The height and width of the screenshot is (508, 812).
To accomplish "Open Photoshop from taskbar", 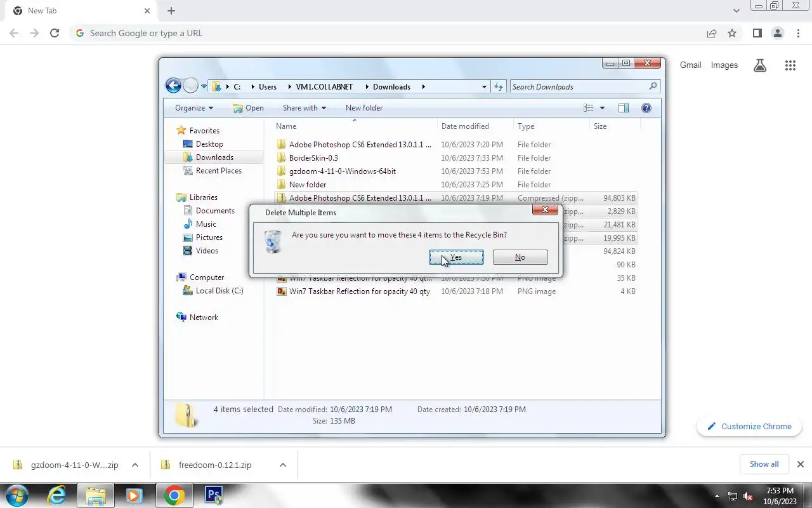I will coord(214,495).
